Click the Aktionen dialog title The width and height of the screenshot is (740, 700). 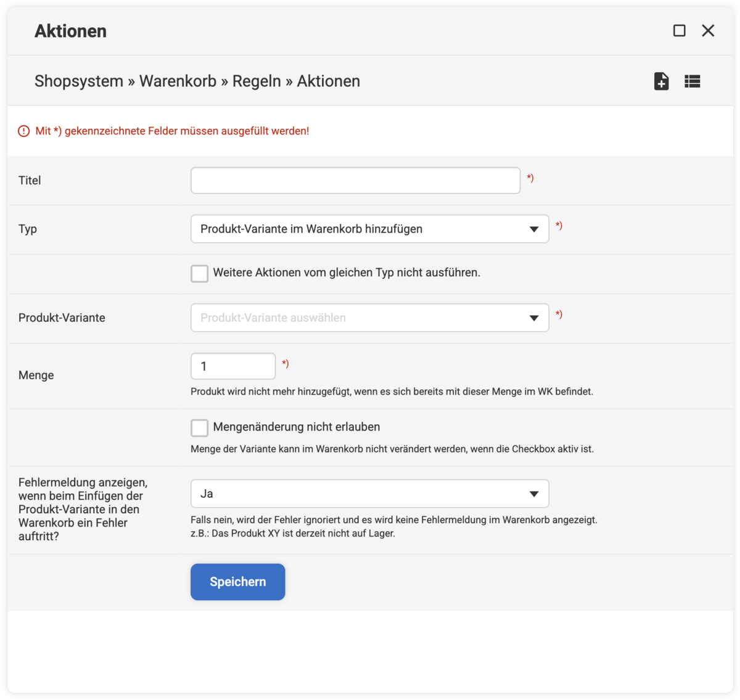tap(70, 31)
